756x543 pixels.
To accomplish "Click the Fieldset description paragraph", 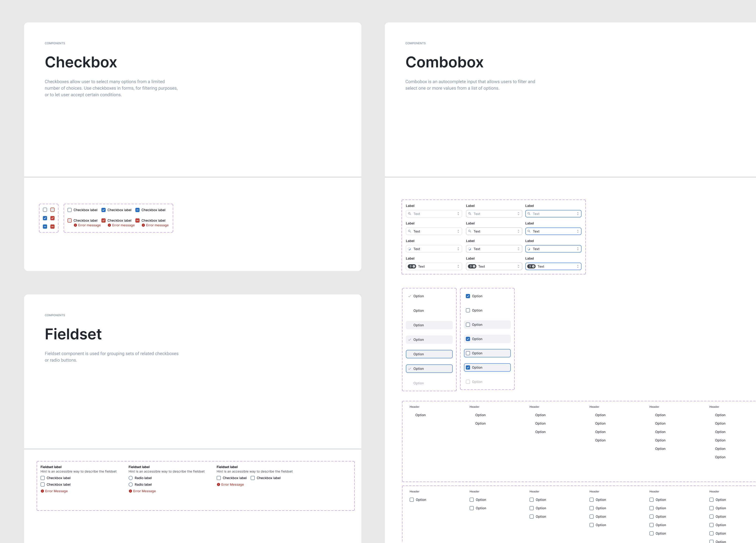I will pyautogui.click(x=112, y=357).
